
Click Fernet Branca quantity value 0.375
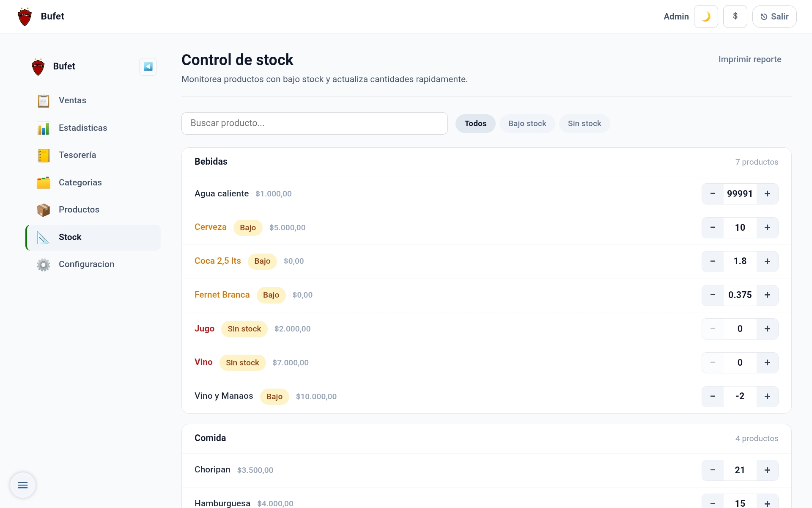point(740,295)
